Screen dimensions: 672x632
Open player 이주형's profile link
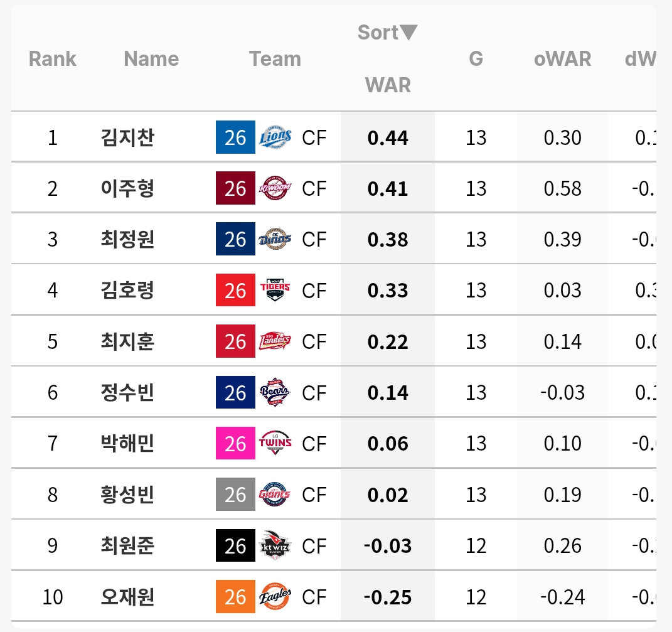click(127, 188)
